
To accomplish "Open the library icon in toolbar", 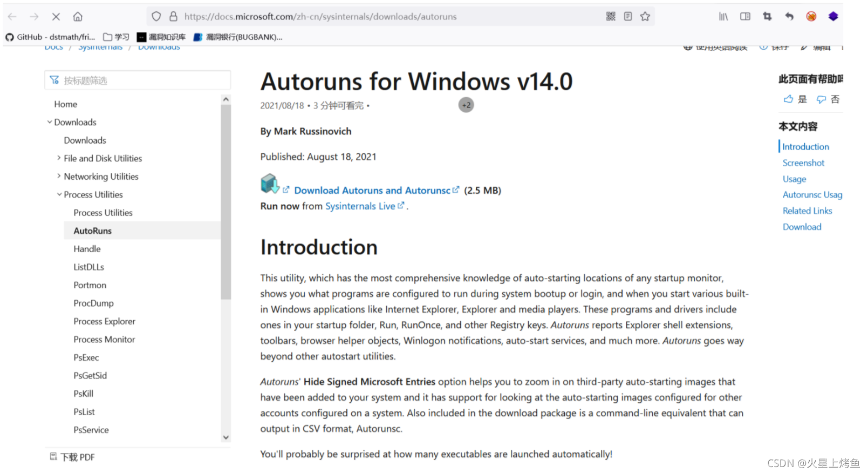I will coord(723,17).
